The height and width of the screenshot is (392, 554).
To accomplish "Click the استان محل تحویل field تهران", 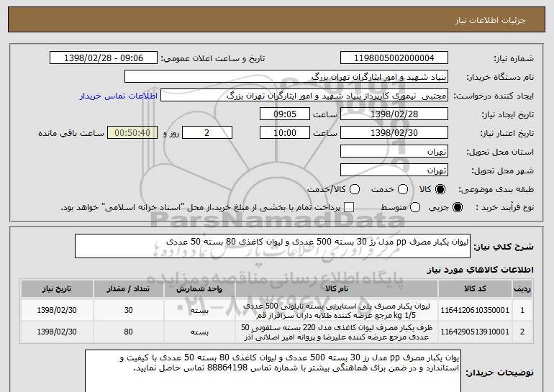I will 394,152.
